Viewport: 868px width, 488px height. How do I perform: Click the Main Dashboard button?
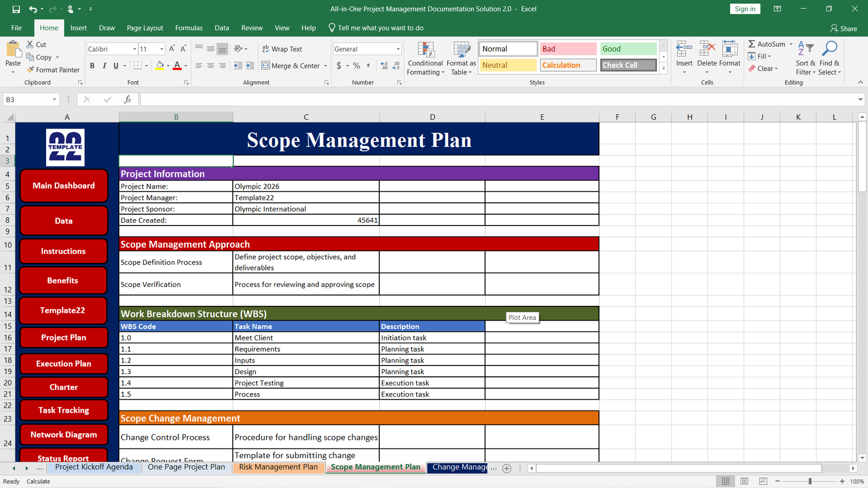tap(63, 185)
